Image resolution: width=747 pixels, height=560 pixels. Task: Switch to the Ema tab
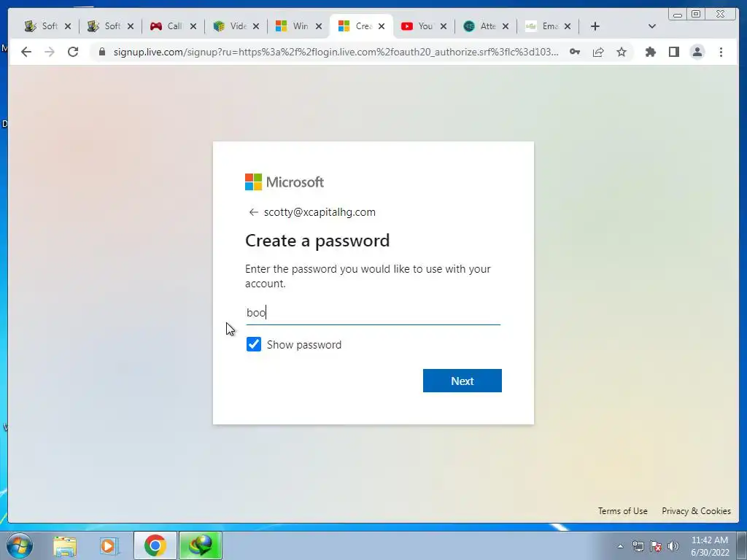(543, 26)
